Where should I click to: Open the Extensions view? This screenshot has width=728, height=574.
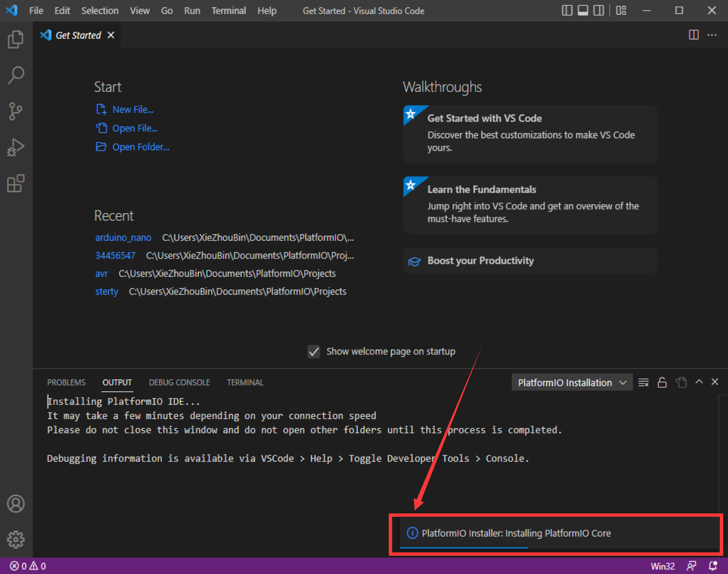16,183
